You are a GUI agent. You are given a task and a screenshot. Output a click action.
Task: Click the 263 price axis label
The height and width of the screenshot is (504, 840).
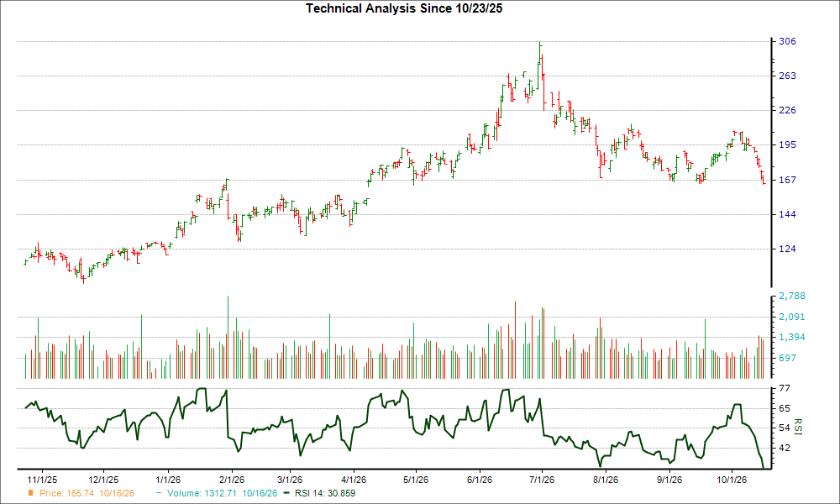(787, 76)
